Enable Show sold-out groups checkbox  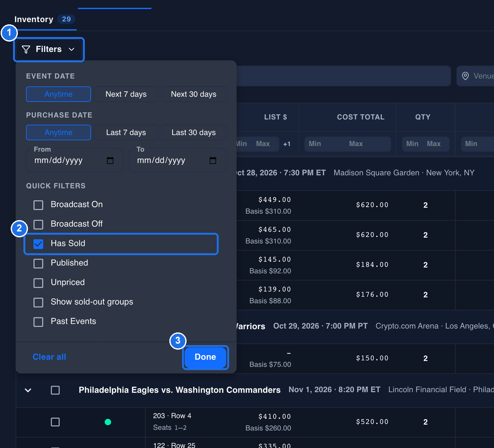click(x=38, y=302)
